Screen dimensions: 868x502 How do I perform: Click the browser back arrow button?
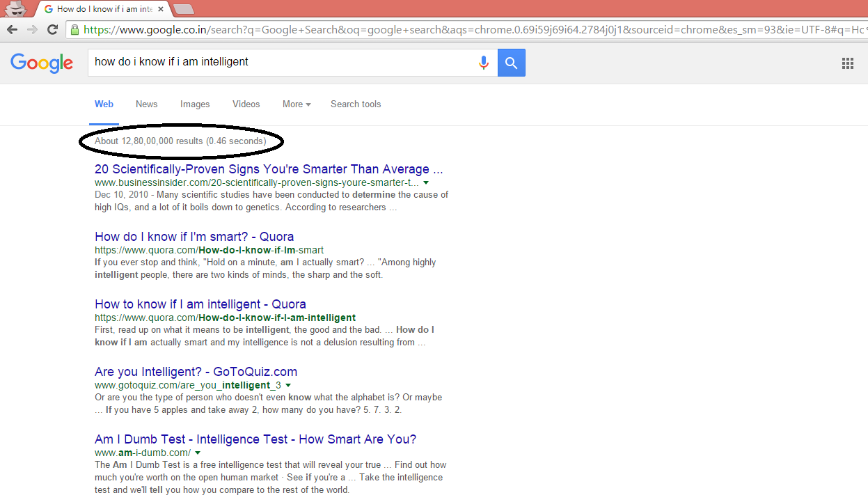(x=12, y=29)
